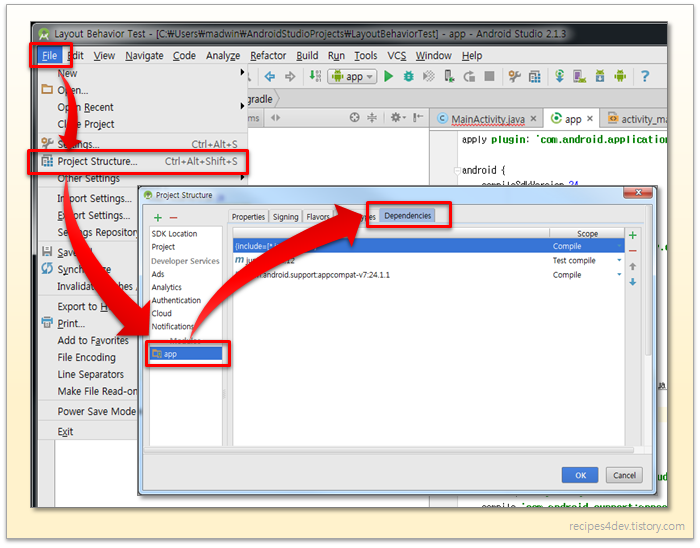Image resolution: width=700 pixels, height=548 pixels.
Task: Click green plus above module list
Action: (x=158, y=217)
